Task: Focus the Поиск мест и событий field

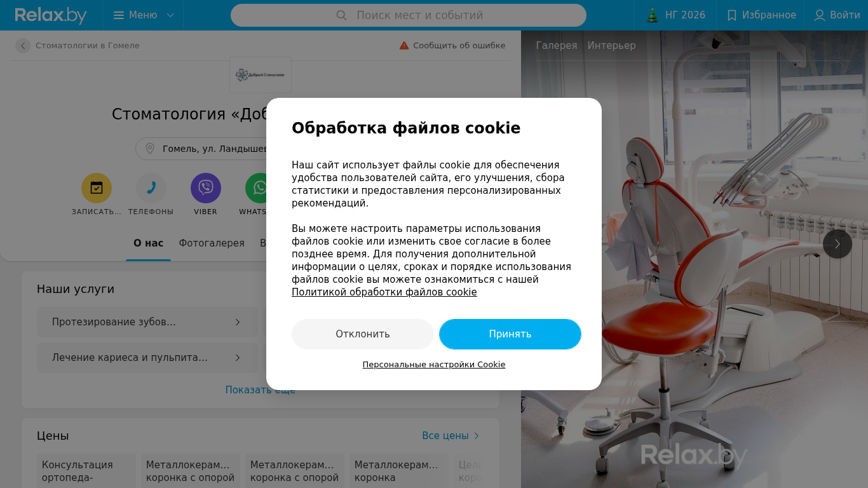Action: pos(409,15)
